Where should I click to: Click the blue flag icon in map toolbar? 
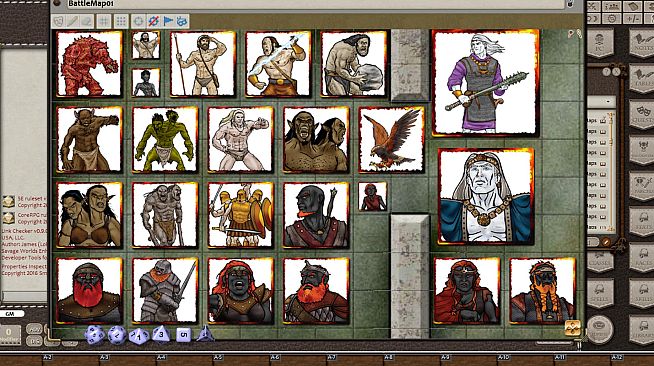(168, 21)
